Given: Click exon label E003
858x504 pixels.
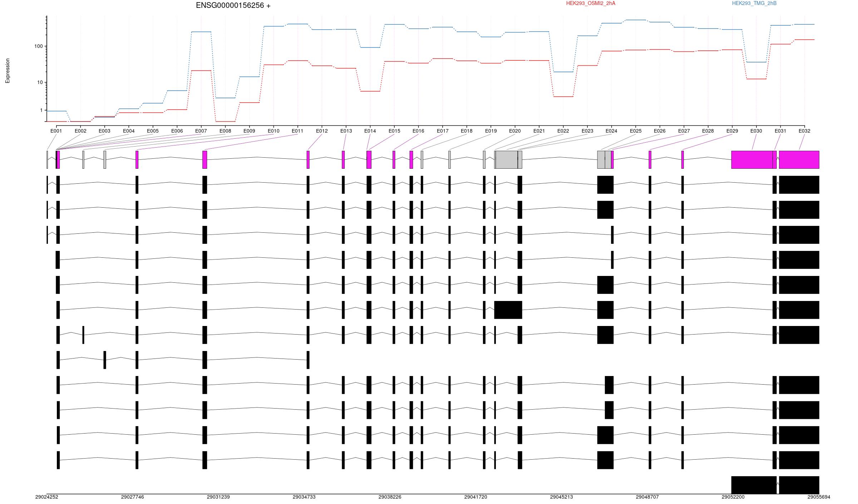Looking at the screenshot, I should tap(104, 131).
